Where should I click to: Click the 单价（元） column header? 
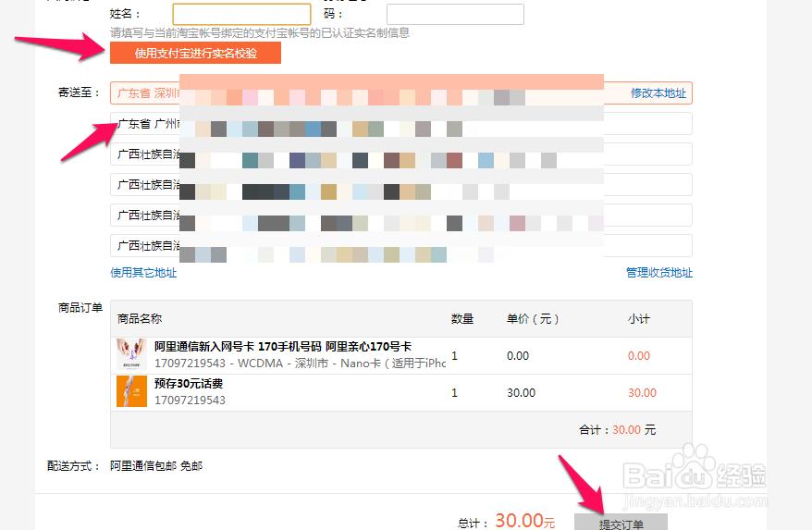(533, 318)
